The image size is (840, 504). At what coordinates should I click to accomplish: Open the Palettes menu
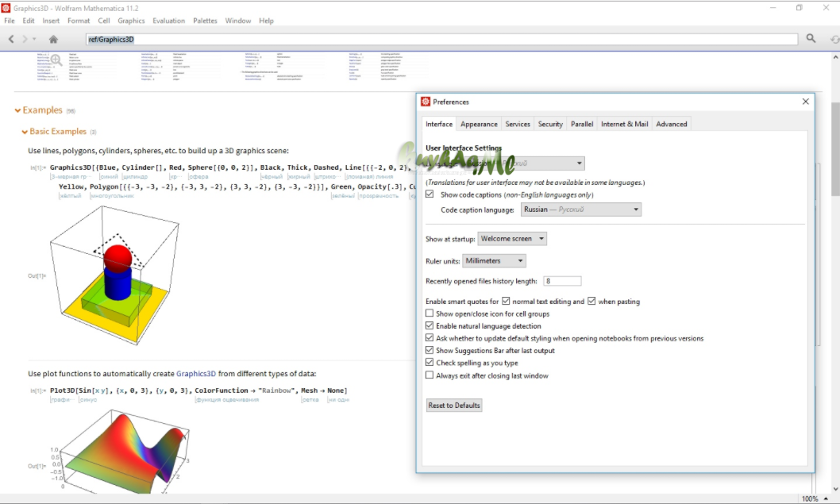205,21
